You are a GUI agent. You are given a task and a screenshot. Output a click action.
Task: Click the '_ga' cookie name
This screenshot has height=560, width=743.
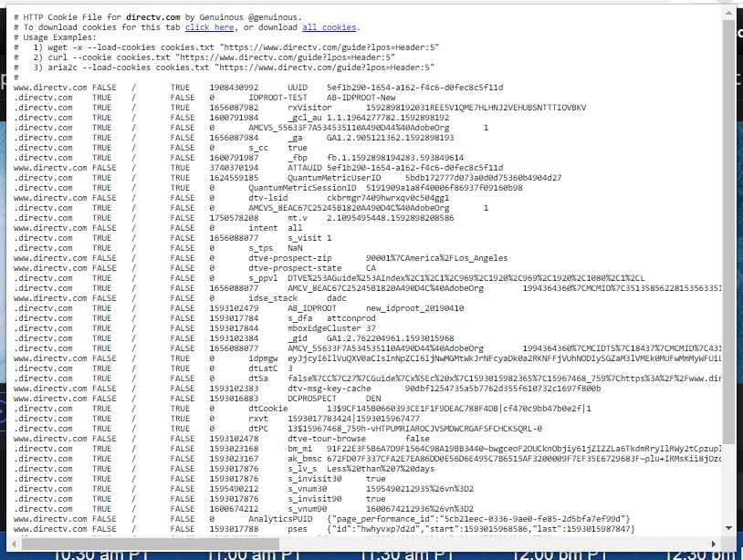coord(295,138)
